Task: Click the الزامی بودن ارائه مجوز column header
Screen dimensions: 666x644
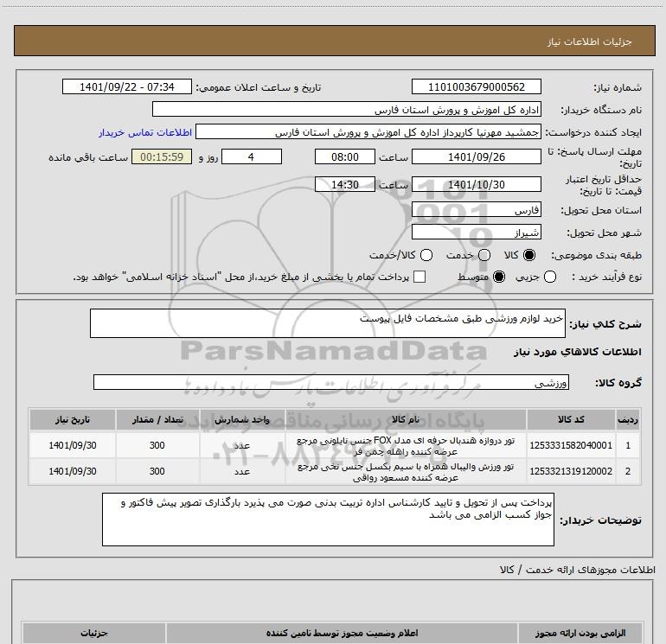Action: point(580,633)
